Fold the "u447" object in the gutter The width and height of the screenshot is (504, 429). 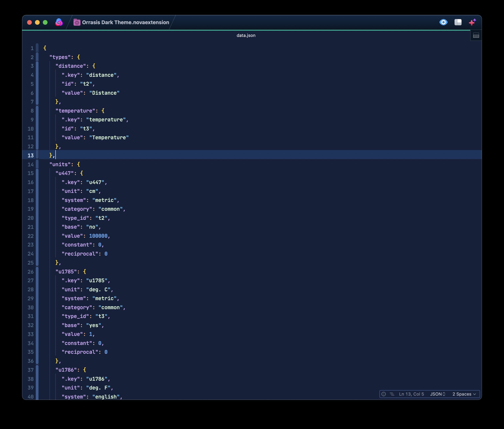tap(37, 218)
